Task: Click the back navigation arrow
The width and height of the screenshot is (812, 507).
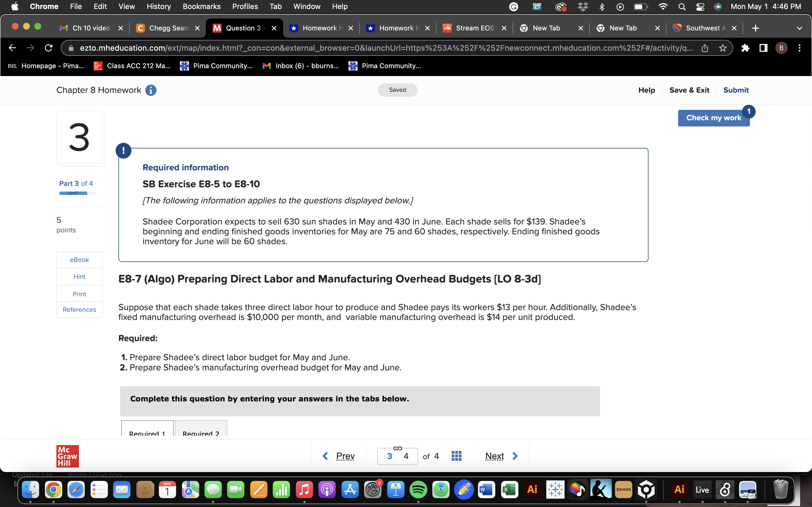Action: 12,48
